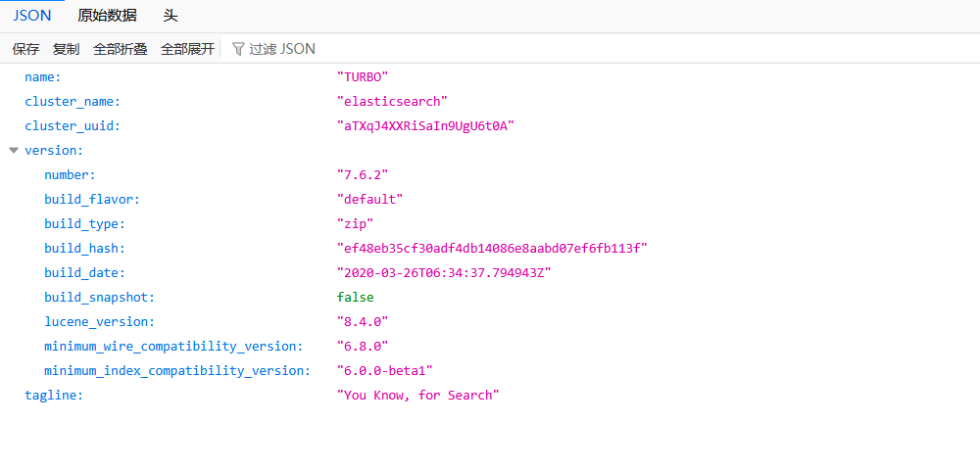This screenshot has height=471, width=980.
Task: Switch to the JSON tab
Action: pos(32,16)
